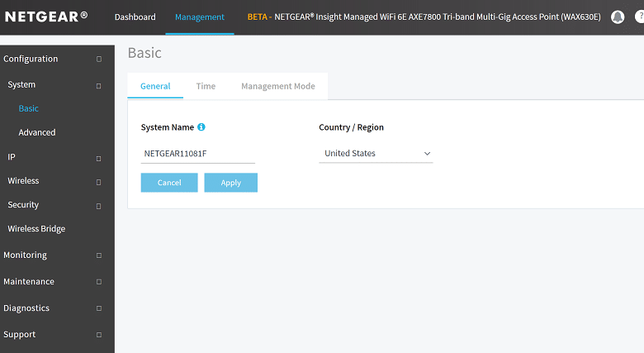
Task: Click the Support sidebar label
Action: (x=19, y=335)
